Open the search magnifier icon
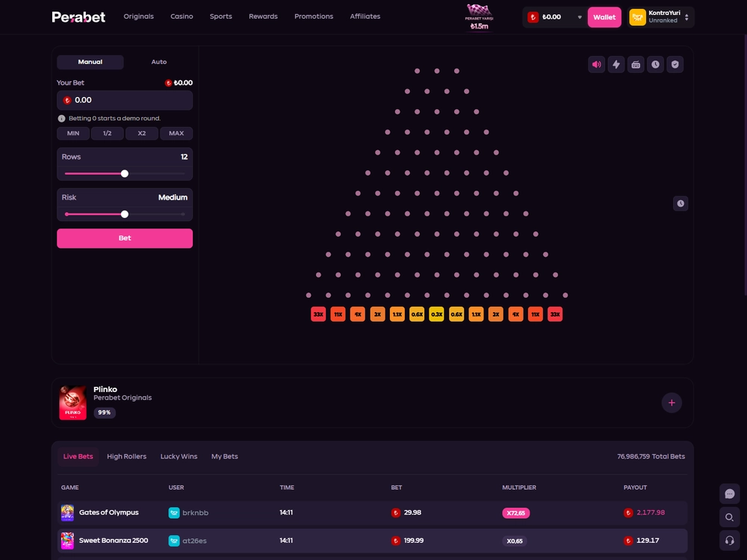Viewport: 747px width, 560px height. coord(729,517)
